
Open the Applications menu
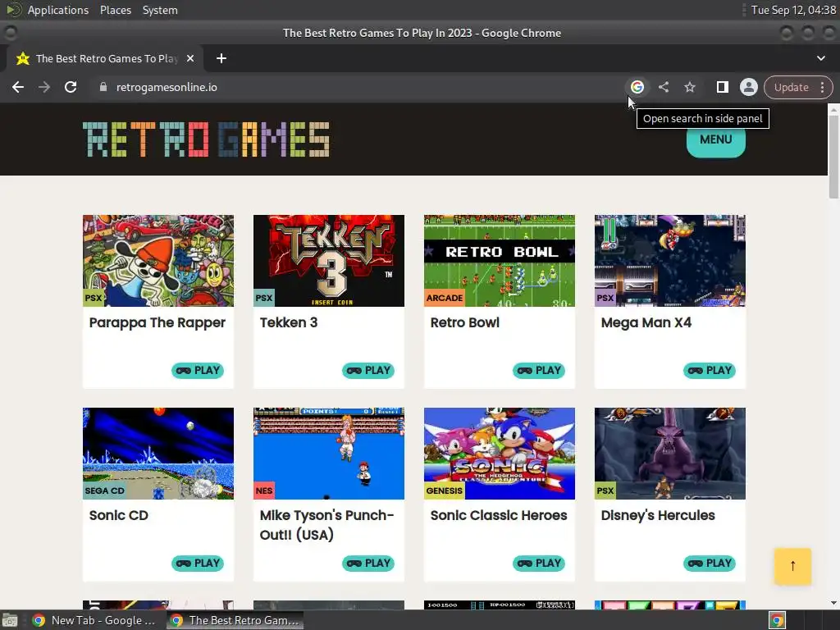58,10
